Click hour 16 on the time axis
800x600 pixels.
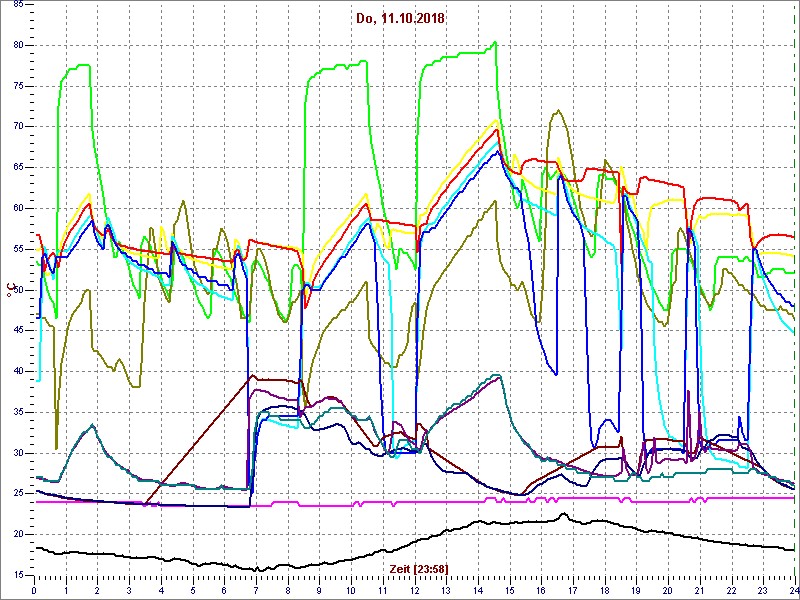[x=541, y=588]
